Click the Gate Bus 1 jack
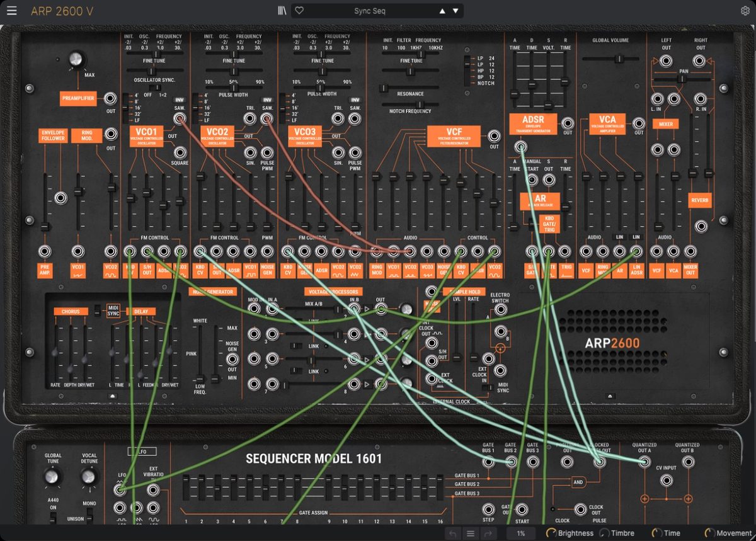The height and width of the screenshot is (541, 756). 489,462
